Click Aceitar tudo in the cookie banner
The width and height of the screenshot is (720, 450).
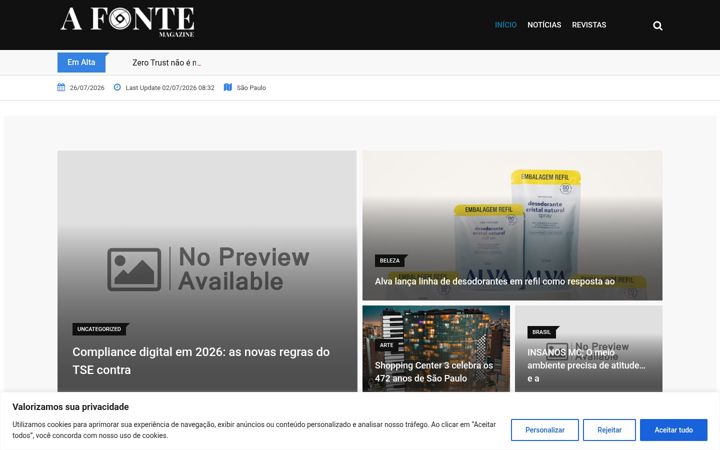[x=674, y=430]
